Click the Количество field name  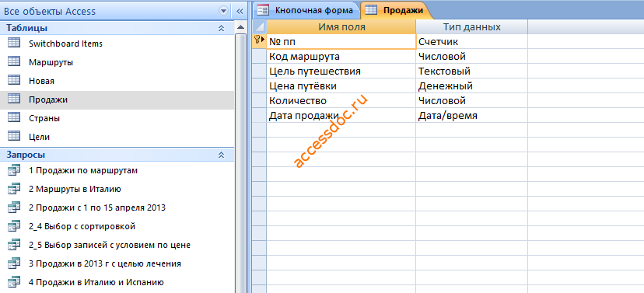tap(341, 100)
